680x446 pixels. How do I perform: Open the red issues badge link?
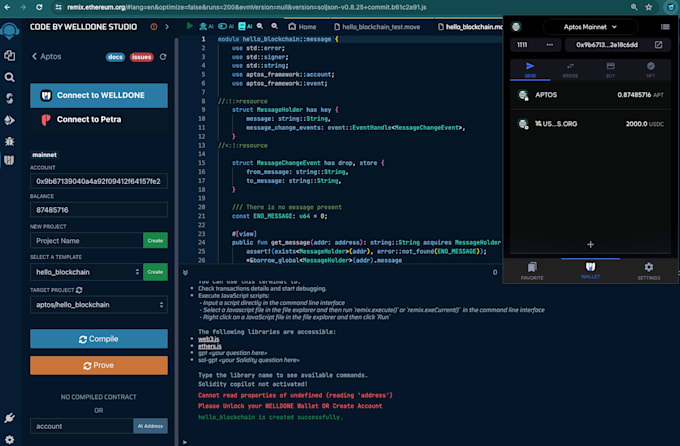pos(141,57)
